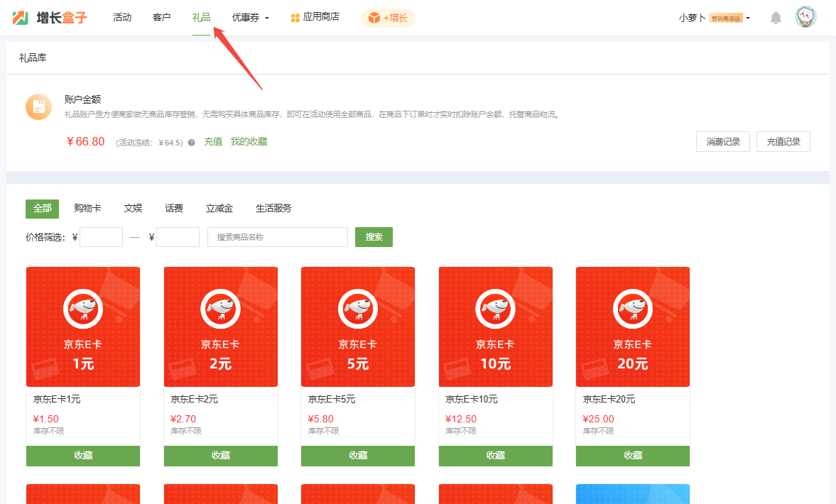Image resolution: width=836 pixels, height=504 pixels.
Task: Click the 京东E卡2元 product title
Action: pos(194,399)
